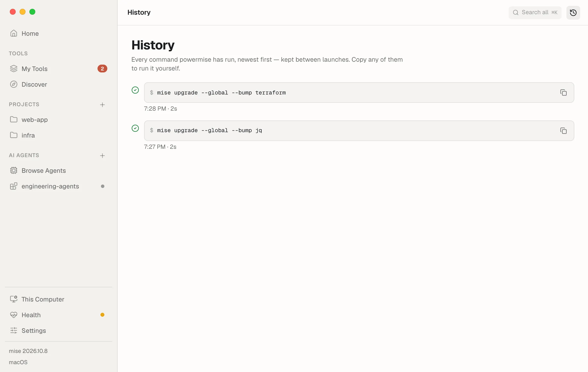Viewport: 588px width, 372px height.
Task: Open the Health page
Action: click(x=58, y=315)
